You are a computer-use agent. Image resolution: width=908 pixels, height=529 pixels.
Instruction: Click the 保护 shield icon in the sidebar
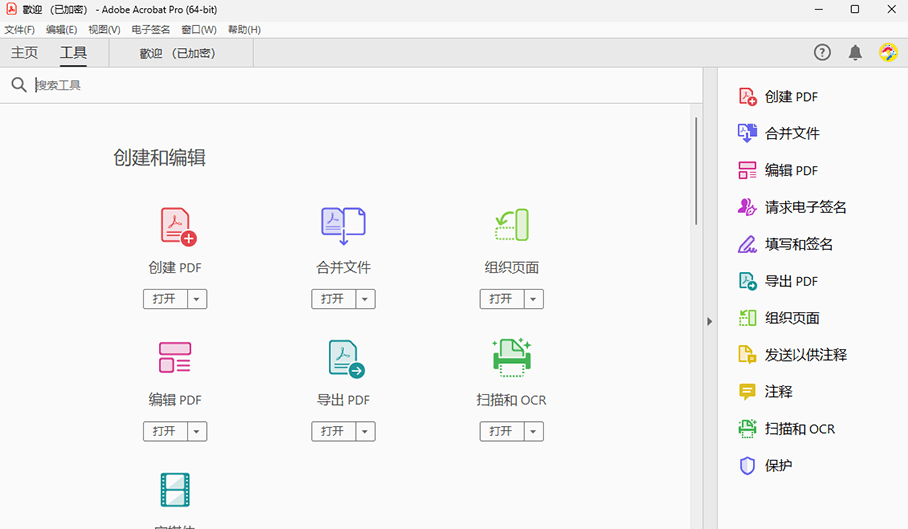(x=748, y=466)
